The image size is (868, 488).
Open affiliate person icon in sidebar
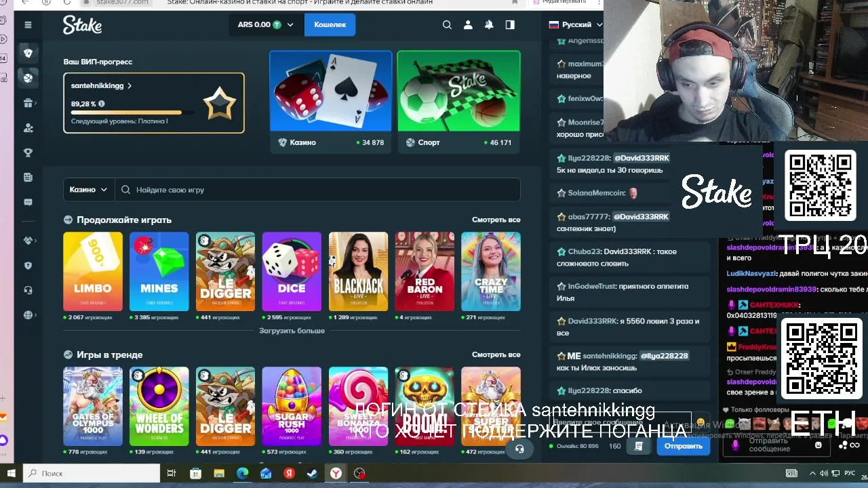point(28,127)
